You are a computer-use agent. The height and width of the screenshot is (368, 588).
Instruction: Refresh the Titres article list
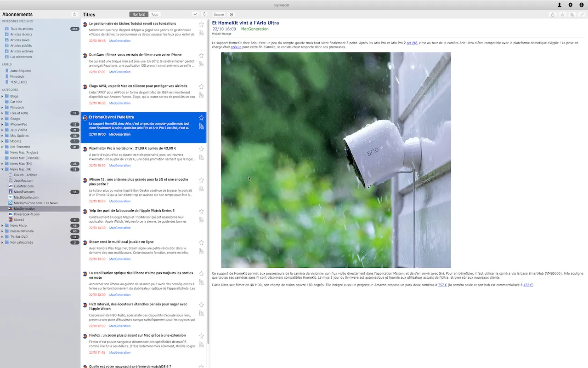(x=204, y=14)
